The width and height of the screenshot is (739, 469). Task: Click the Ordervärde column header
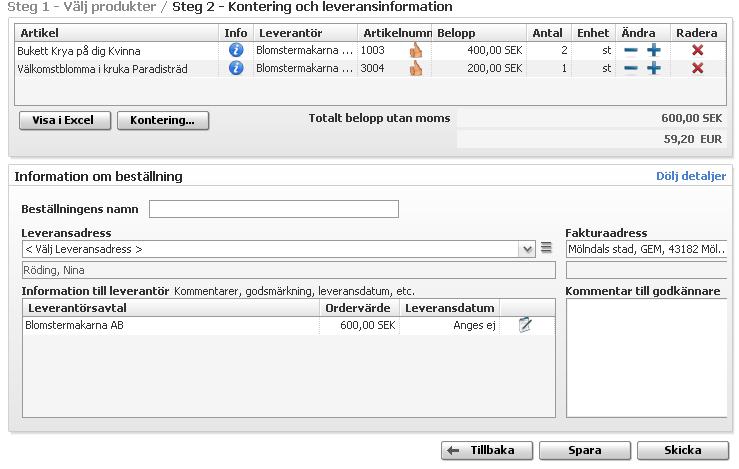click(x=359, y=308)
